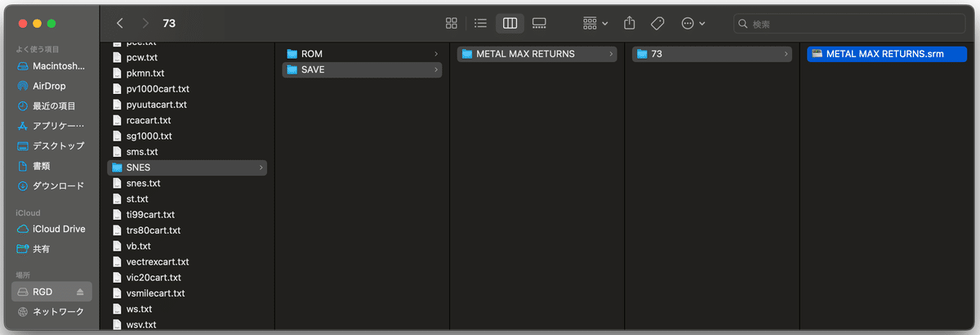Select the SAVE folder
This screenshot has width=980, height=335.
click(x=362, y=69)
